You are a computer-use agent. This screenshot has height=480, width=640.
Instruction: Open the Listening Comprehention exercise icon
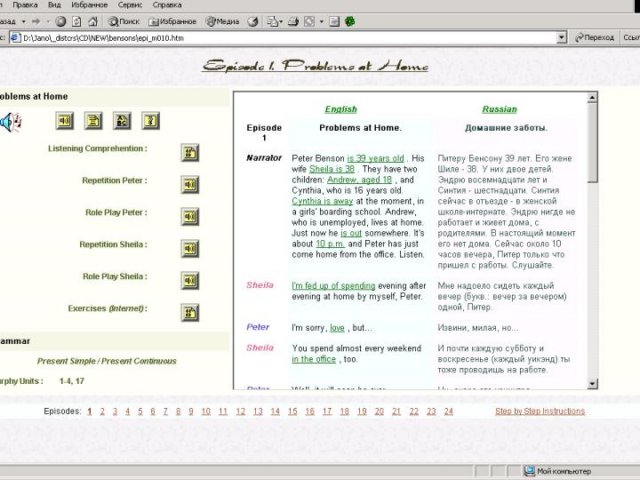click(190, 153)
